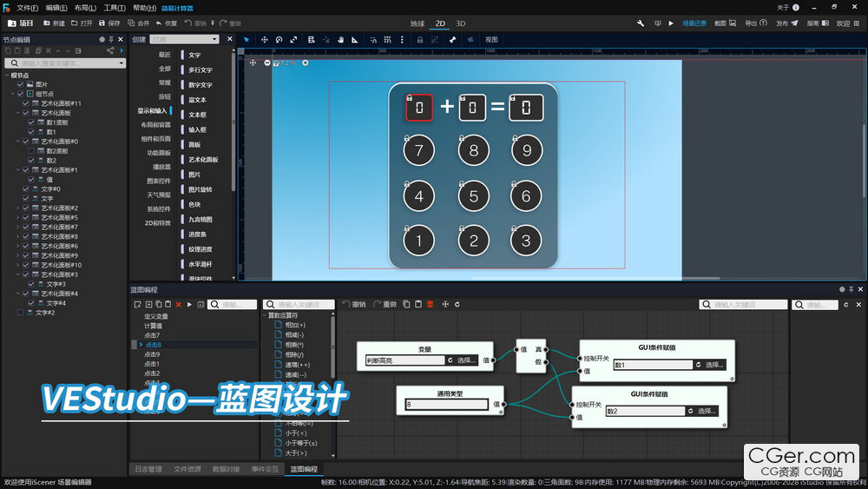Viewport: 868px width, 489px height.
Task: Pin the blueprint programming panel
Action: click(851, 289)
